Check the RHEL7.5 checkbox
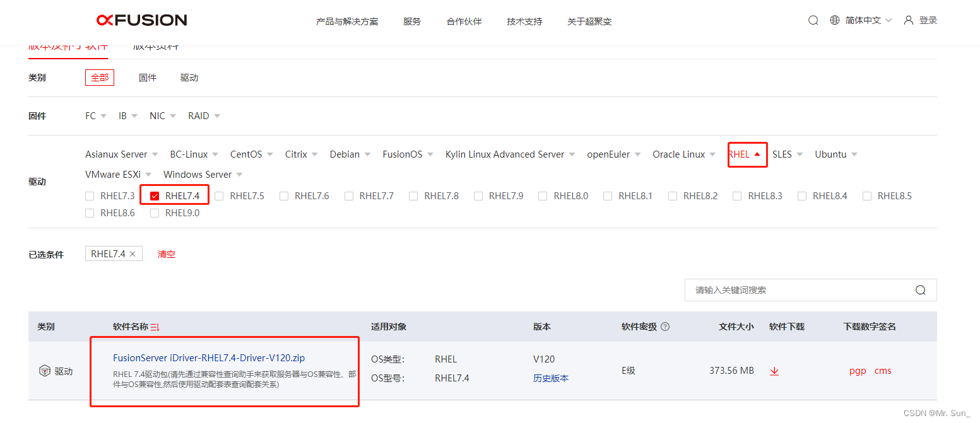This screenshot has height=423, width=980. [219, 196]
